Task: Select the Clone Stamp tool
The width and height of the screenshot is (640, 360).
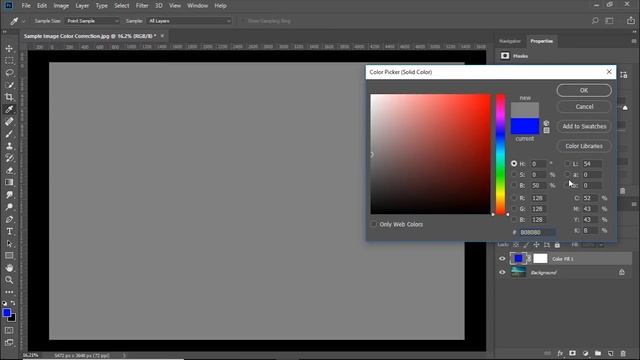Action: point(9,146)
